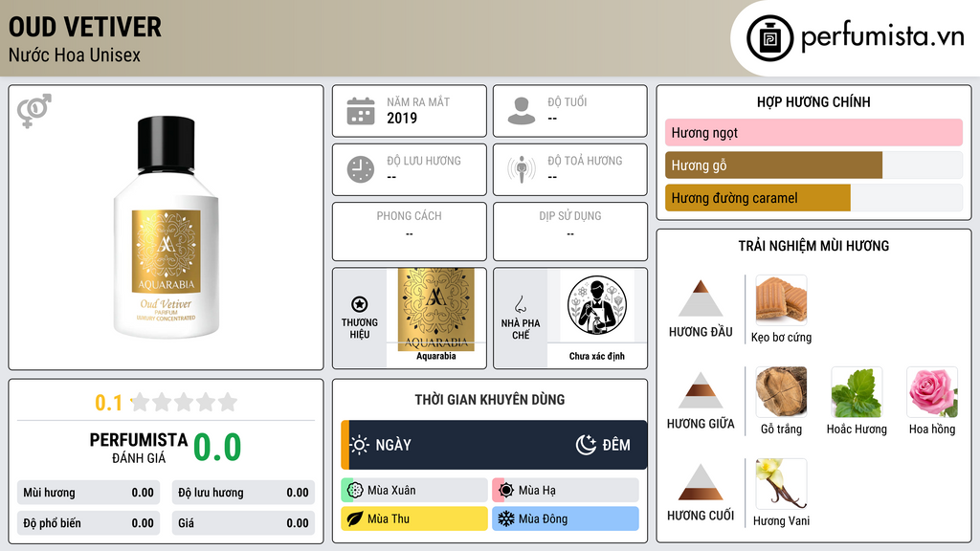Click the Hương gỗ accord bar
Screen dimensions: 980x551
(813, 165)
